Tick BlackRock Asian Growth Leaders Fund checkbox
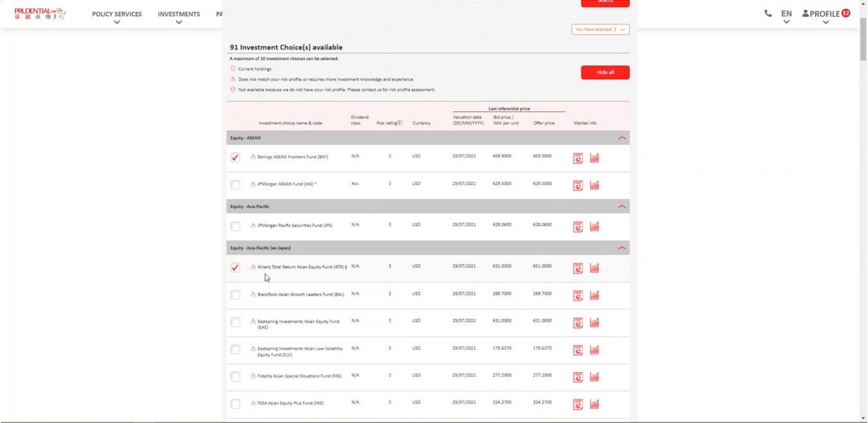This screenshot has width=868, height=423. [x=235, y=295]
